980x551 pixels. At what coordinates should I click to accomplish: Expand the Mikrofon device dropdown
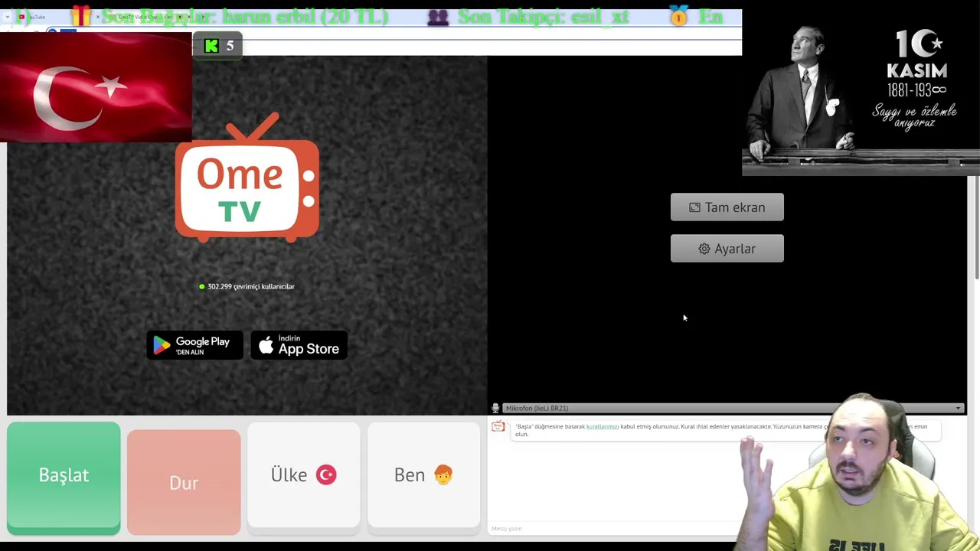[x=732, y=408]
